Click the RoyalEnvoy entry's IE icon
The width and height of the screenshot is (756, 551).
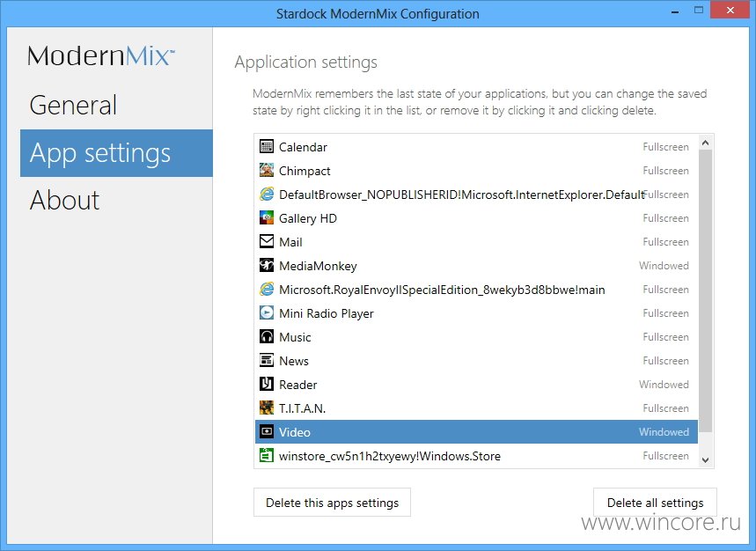267,290
